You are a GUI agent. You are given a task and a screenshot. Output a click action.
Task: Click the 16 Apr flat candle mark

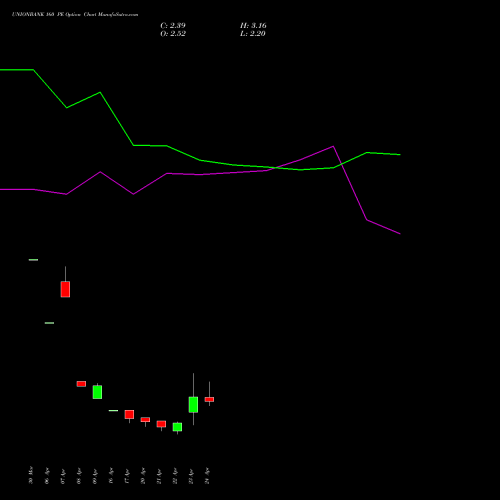(x=113, y=410)
